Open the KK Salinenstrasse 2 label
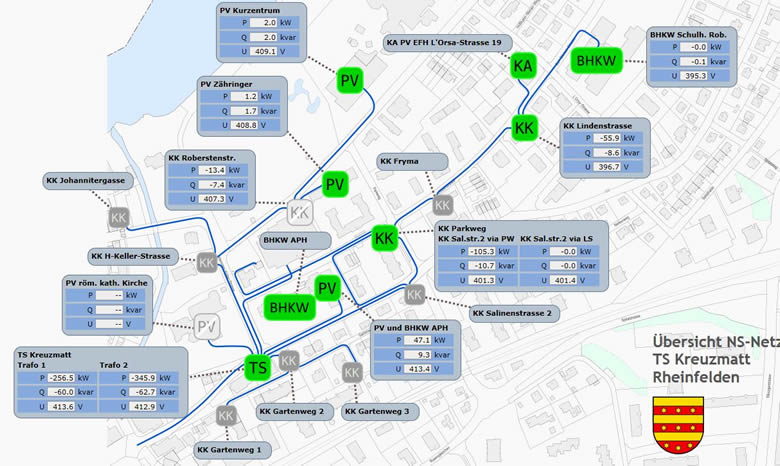Image resolution: width=780 pixels, height=466 pixels. click(514, 313)
